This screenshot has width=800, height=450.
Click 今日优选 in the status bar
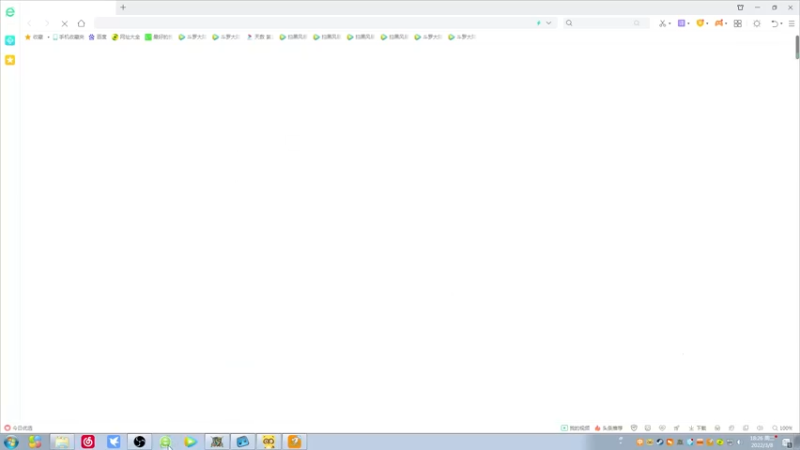pos(18,428)
